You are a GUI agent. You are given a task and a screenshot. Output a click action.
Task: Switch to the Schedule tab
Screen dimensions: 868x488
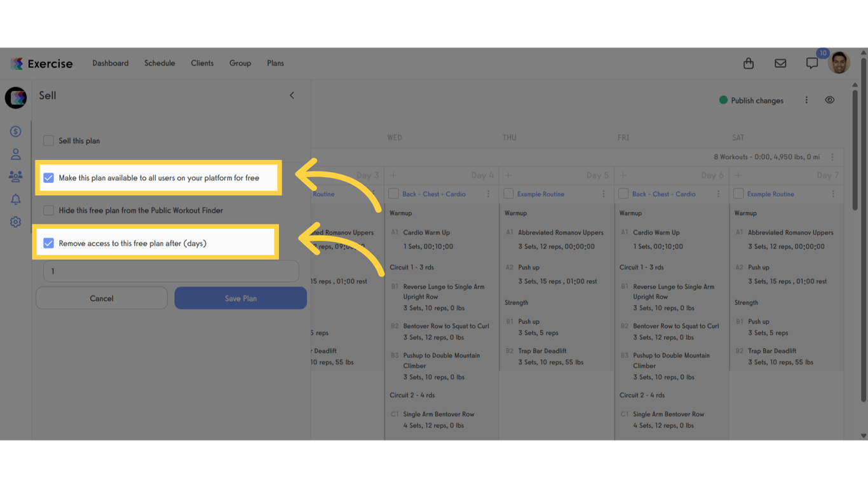coord(159,63)
